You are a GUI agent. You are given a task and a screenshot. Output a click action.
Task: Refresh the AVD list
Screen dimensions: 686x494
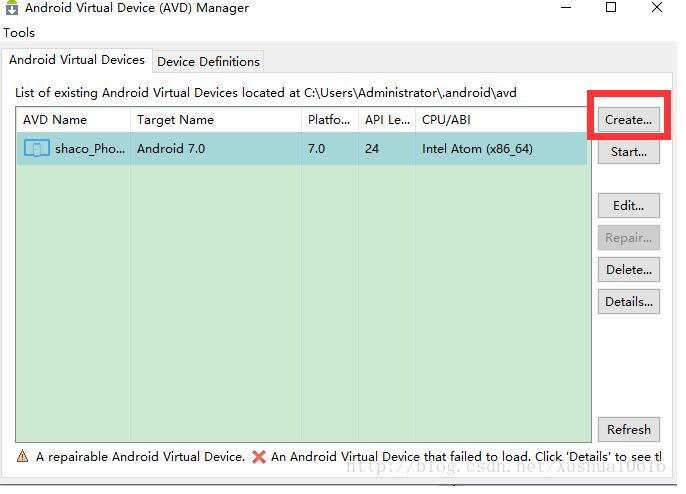click(x=629, y=430)
